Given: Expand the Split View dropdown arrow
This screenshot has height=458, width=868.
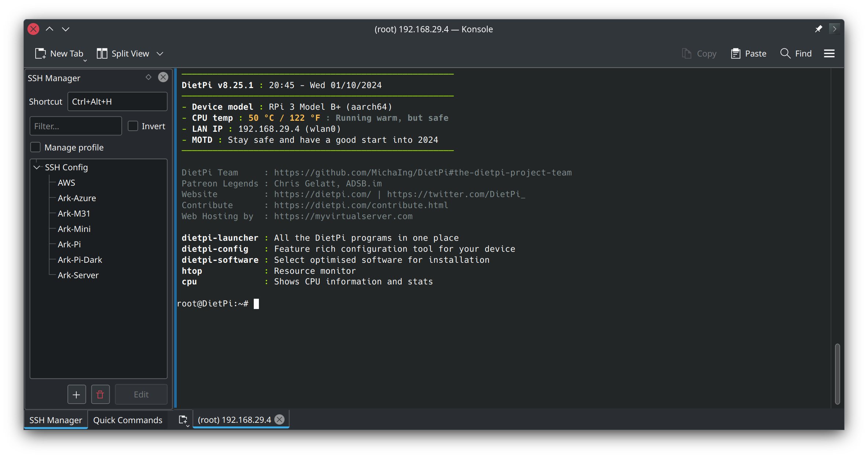Looking at the screenshot, I should point(160,54).
